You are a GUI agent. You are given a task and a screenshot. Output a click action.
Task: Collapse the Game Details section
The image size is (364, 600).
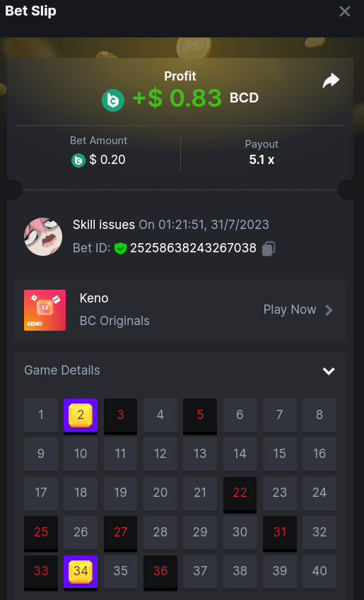tap(329, 371)
